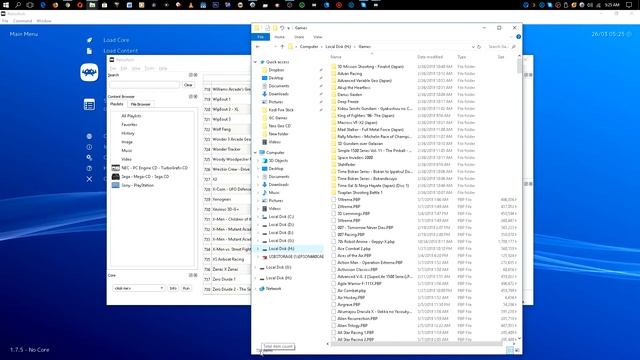Click the Load Content file icon
The image size is (640, 360).
(x=89, y=51)
